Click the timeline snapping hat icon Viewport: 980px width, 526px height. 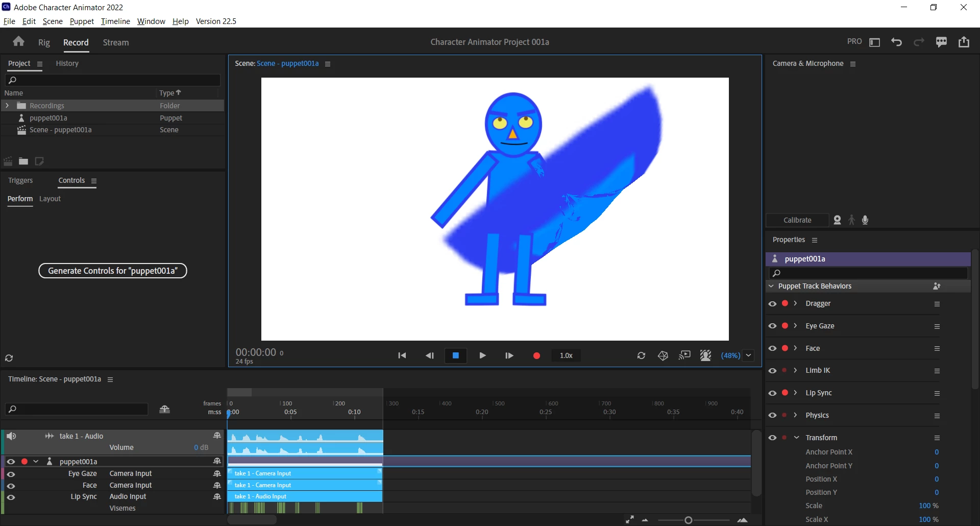click(164, 409)
